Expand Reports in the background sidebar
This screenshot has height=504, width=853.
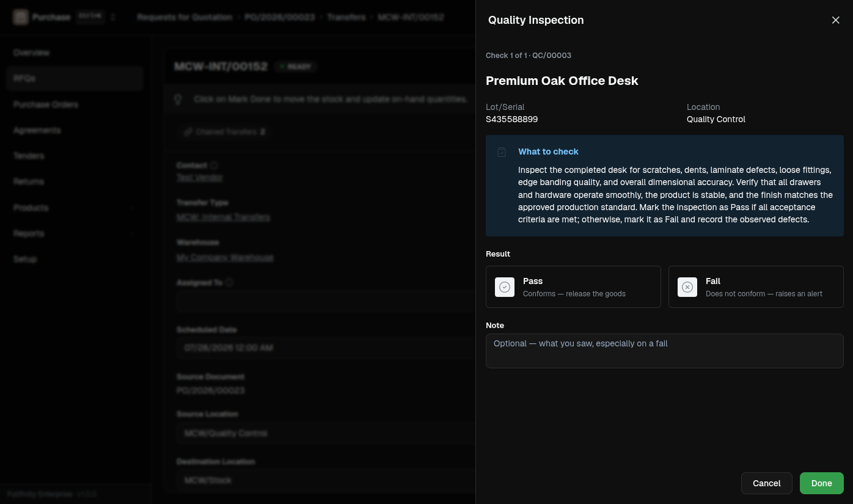point(75,233)
